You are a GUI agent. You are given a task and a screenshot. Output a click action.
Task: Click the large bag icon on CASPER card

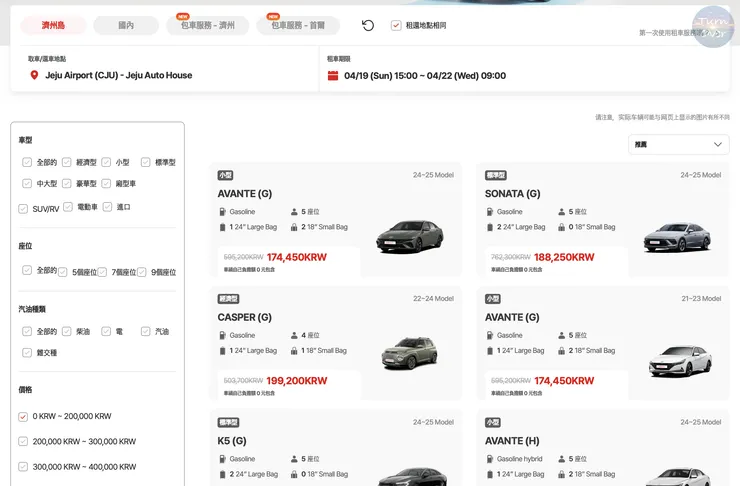tap(222, 351)
